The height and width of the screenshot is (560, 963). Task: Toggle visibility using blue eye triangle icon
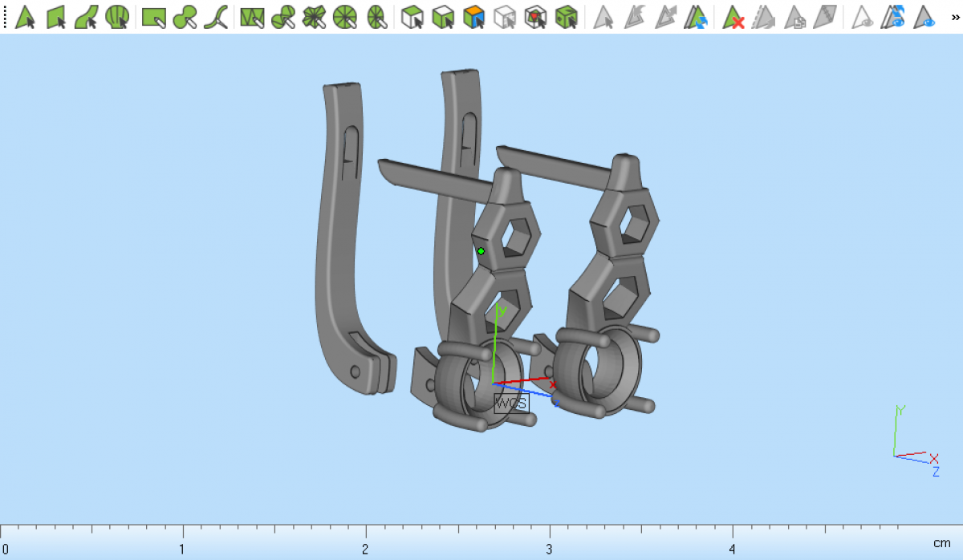coord(925,17)
